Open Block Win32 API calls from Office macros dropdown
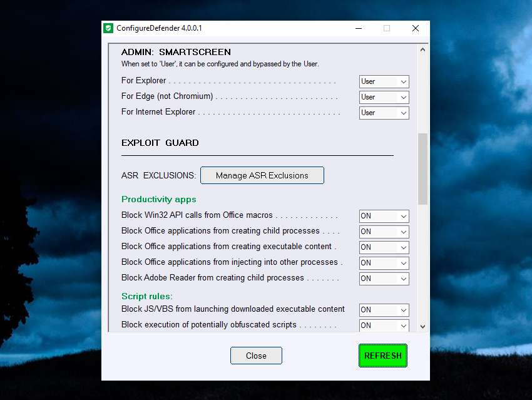 (384, 216)
